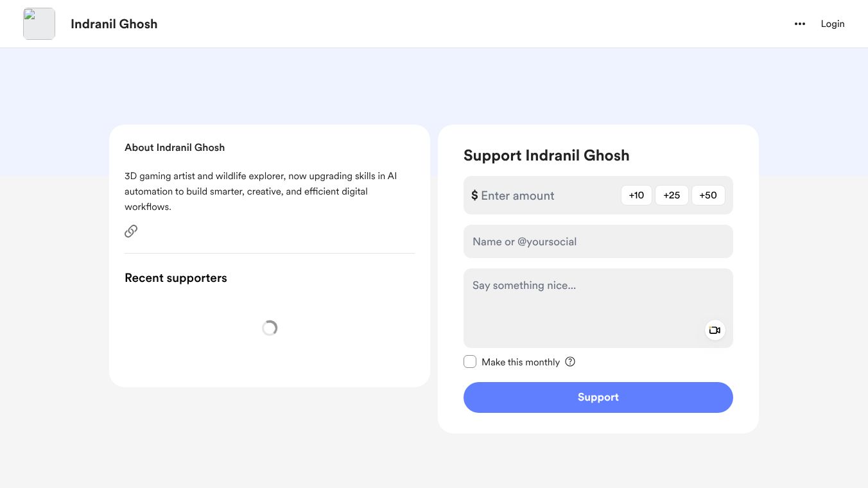Click the Indranil Ghosh page title

coord(114,24)
